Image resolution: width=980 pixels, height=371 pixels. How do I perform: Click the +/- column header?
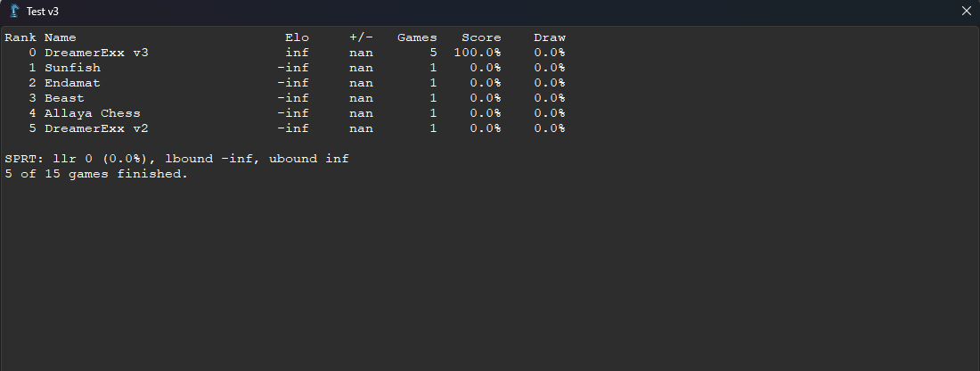coord(361,37)
